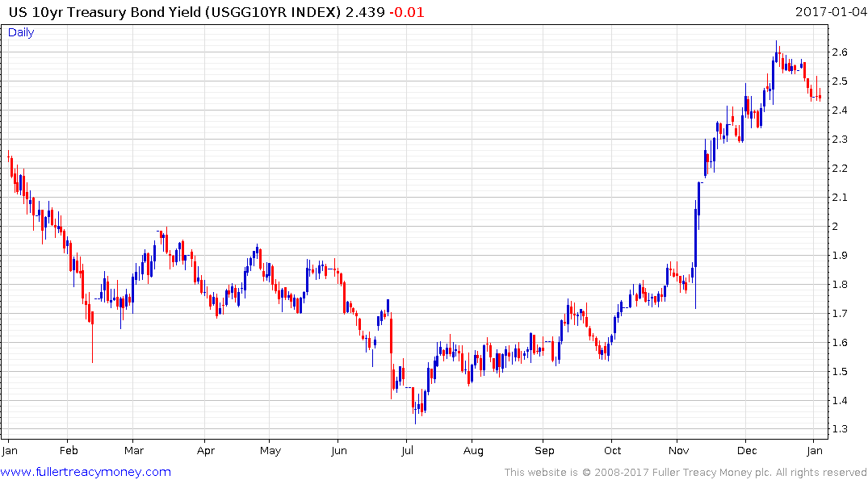Viewport: 868px width, 484px height.
Task: Click the 1.4 y-axis label
Action: click(x=840, y=400)
